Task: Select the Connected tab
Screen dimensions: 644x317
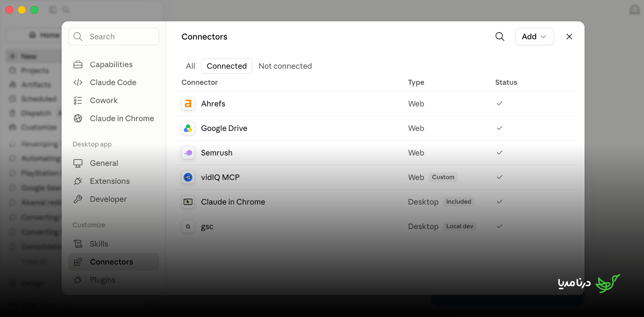Action: (x=227, y=66)
